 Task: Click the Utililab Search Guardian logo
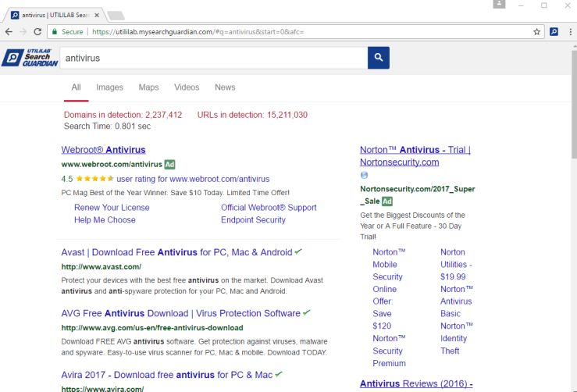30,58
